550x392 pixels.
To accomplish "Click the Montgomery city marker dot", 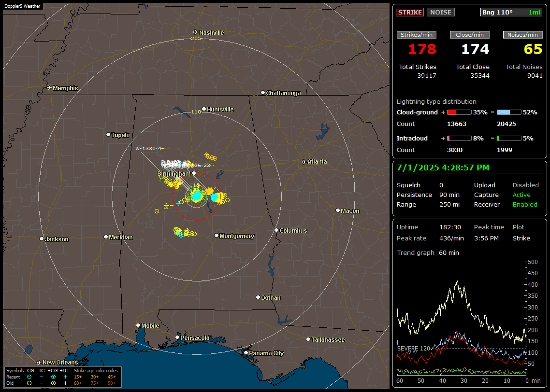I will [217, 236].
